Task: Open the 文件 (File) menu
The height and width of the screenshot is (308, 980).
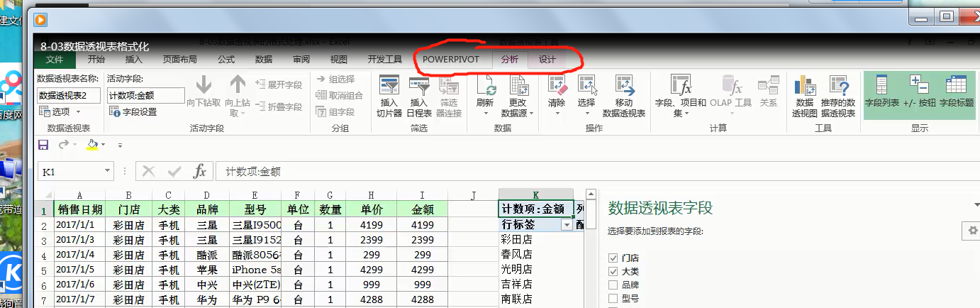Action: tap(55, 60)
